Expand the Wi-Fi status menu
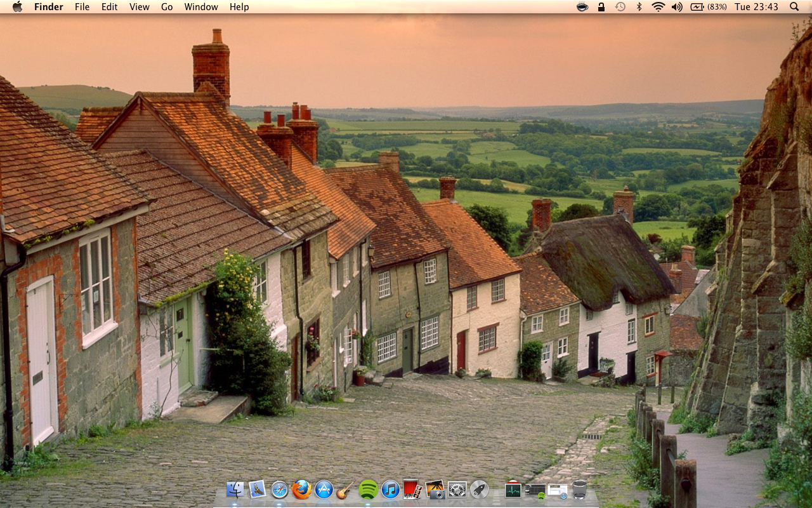 (x=658, y=7)
